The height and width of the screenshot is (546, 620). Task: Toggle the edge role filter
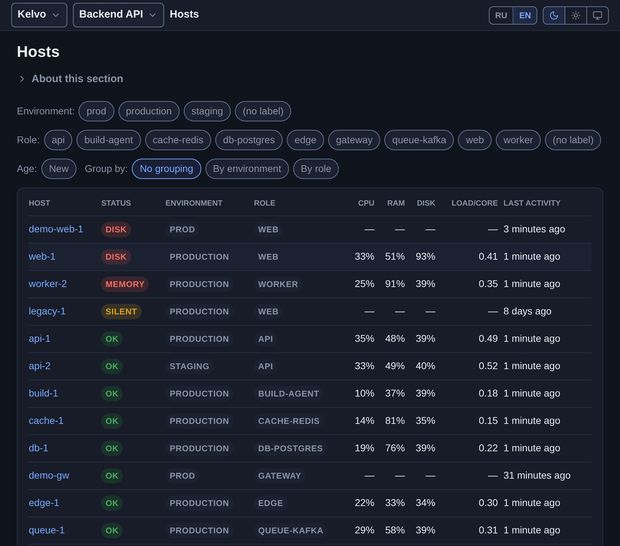coord(305,140)
